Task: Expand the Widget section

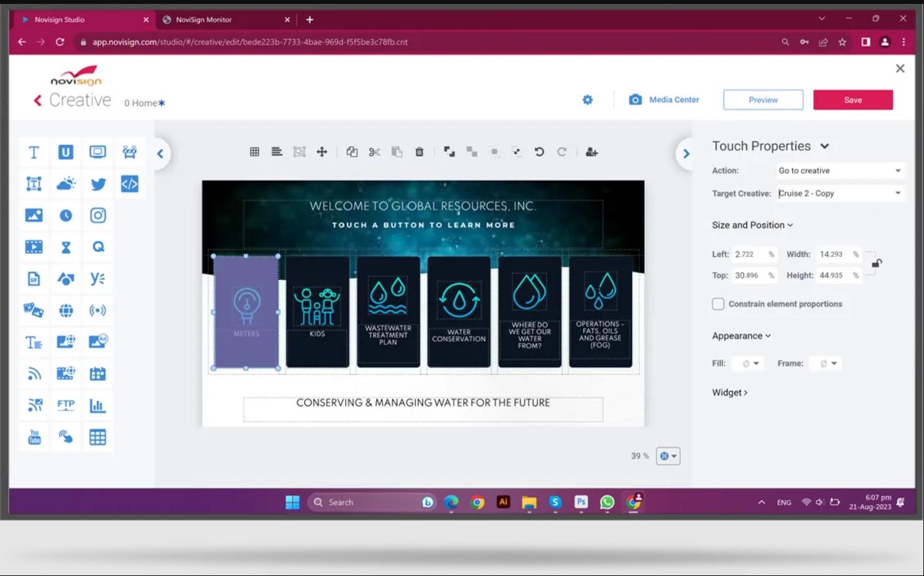Action: [729, 393]
